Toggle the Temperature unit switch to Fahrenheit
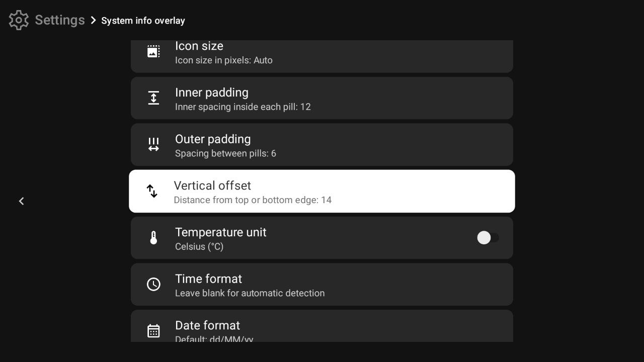644x362 pixels. (x=488, y=237)
